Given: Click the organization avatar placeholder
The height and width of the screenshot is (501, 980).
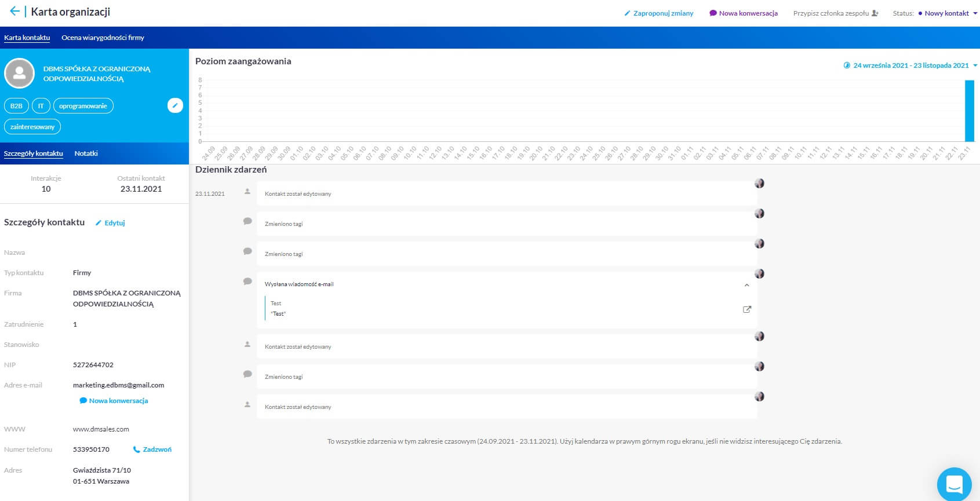Looking at the screenshot, I should click(20, 73).
